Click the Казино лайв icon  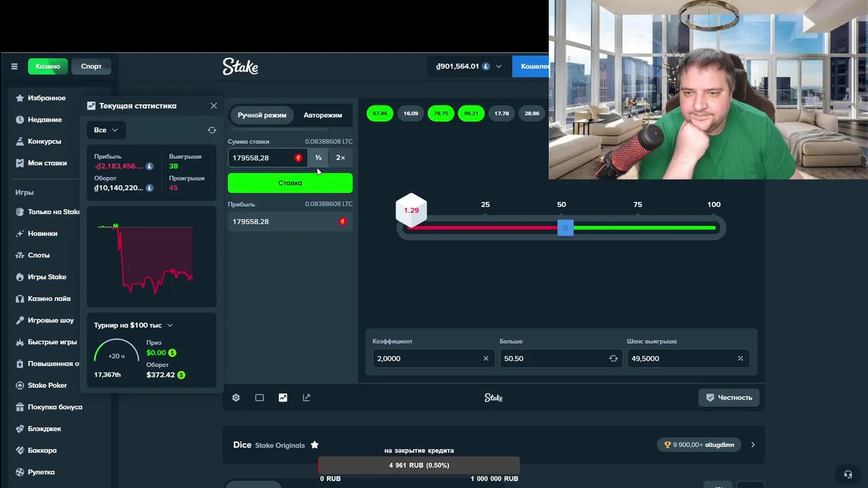click(20, 299)
